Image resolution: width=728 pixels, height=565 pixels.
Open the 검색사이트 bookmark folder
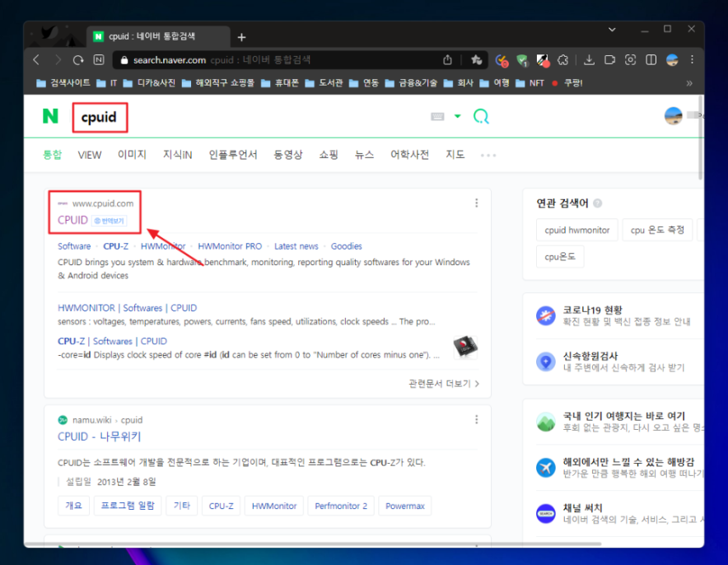click(x=63, y=83)
